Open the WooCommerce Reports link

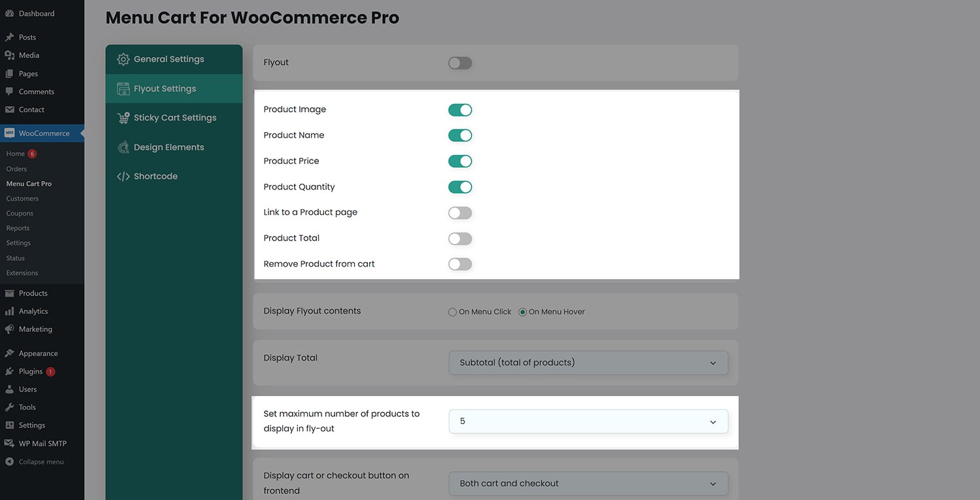coord(18,228)
